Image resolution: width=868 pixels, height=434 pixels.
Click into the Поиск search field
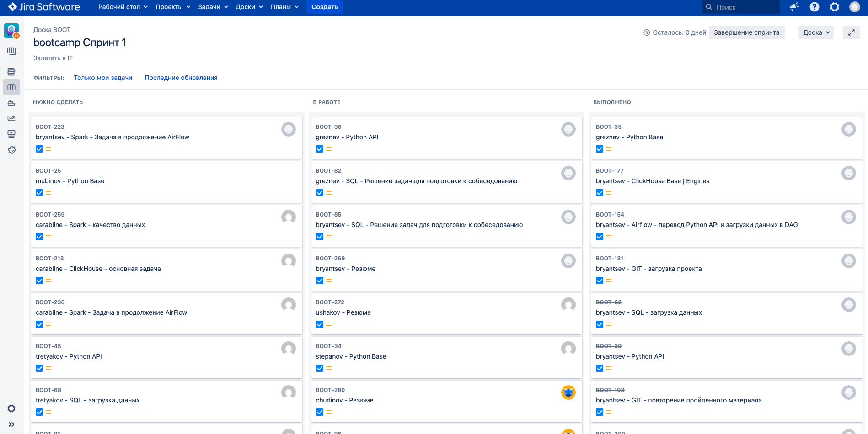pyautogui.click(x=741, y=7)
